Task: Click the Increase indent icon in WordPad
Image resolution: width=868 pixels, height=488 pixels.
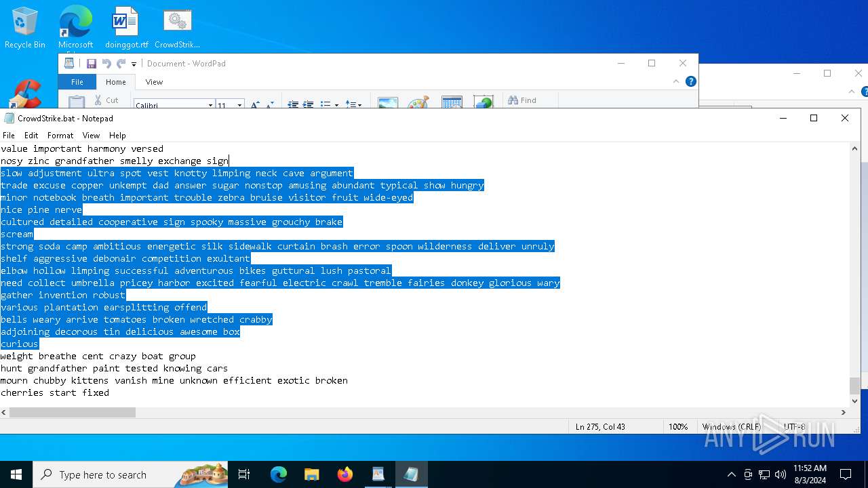Action: click(308, 104)
